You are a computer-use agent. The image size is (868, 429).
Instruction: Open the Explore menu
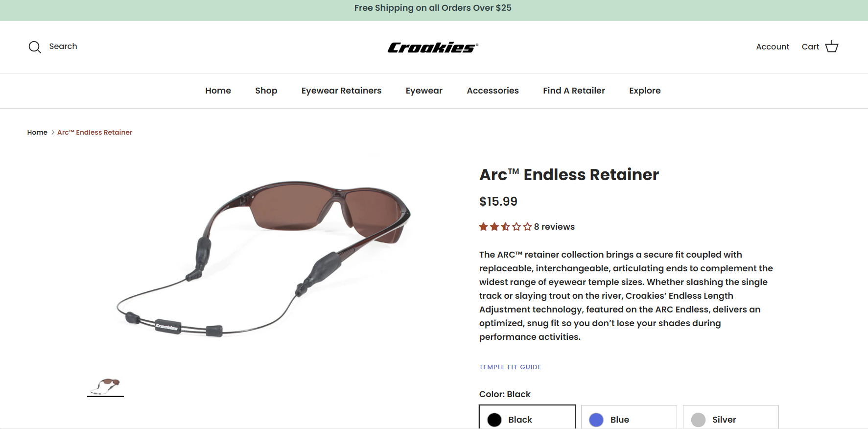645,91
